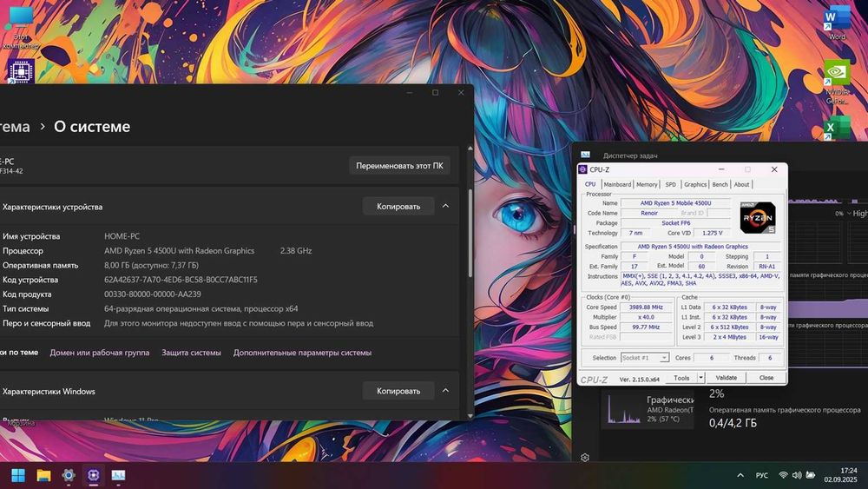Image resolution: width=868 pixels, height=489 pixels.
Task: Click the GPU memory value 0,4/4,2 ГБ
Action: point(733,423)
